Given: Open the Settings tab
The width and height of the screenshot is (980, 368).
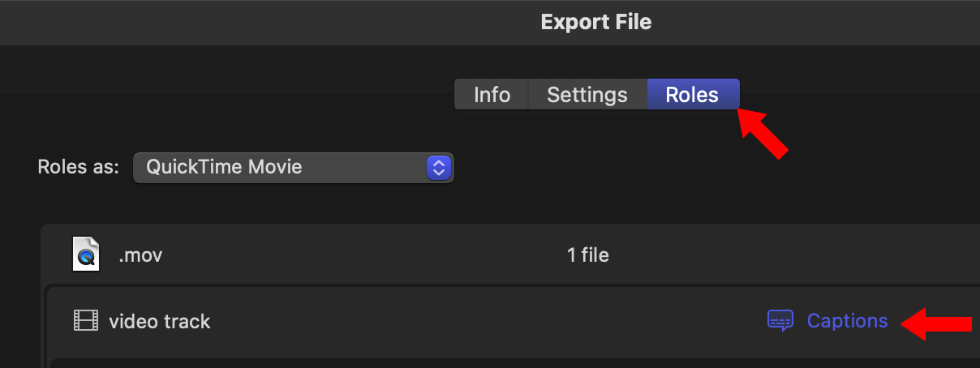Looking at the screenshot, I should click(x=587, y=95).
